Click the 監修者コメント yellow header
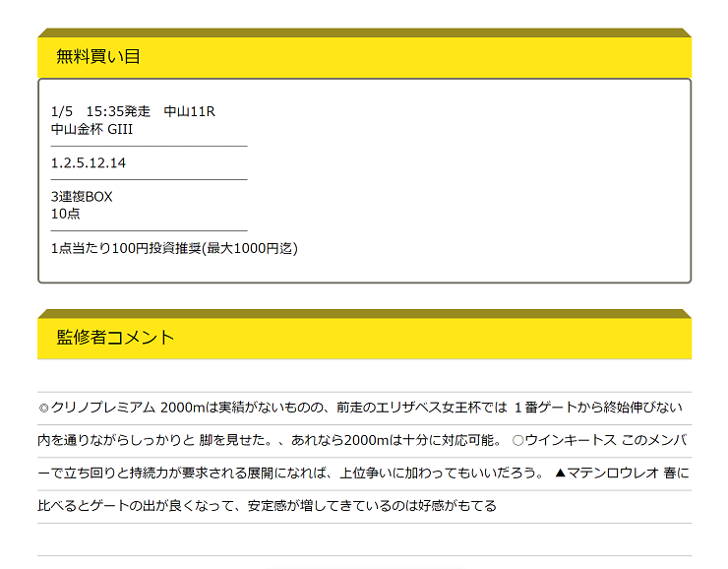The image size is (728, 569). tap(364, 335)
